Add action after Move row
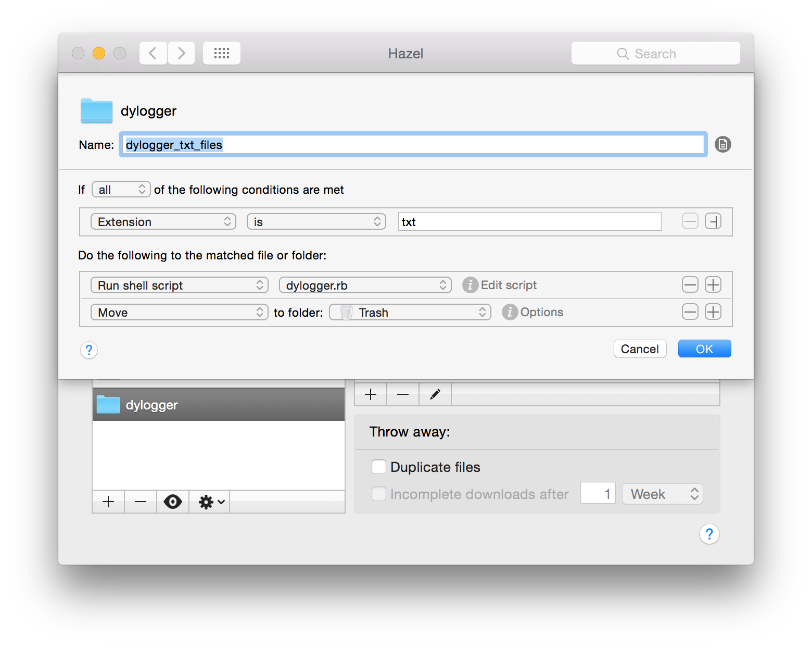 713,311
